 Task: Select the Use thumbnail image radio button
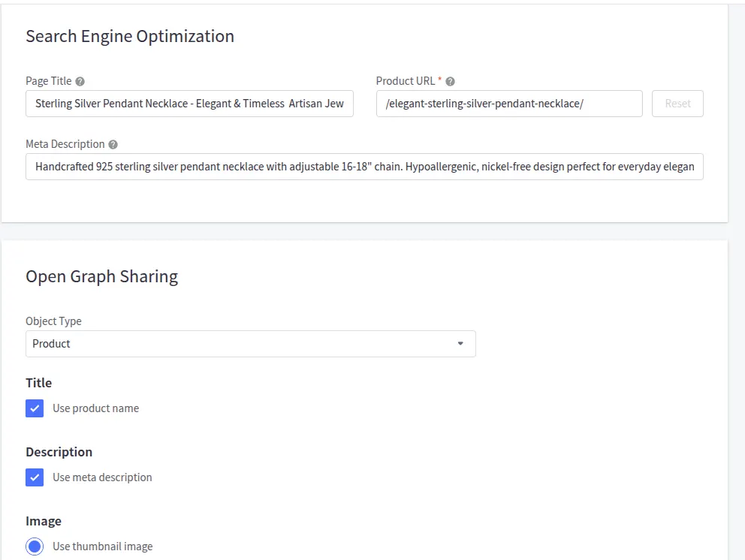click(x=35, y=546)
